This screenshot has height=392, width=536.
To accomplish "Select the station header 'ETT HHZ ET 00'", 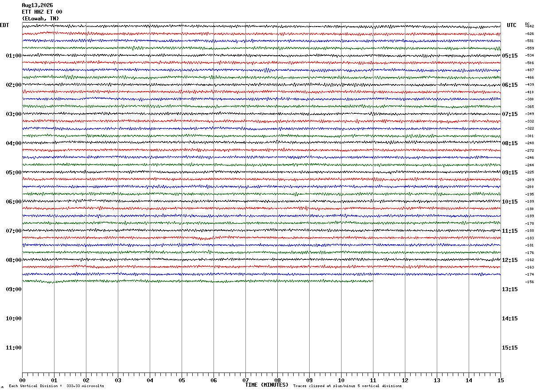I will pos(42,12).
